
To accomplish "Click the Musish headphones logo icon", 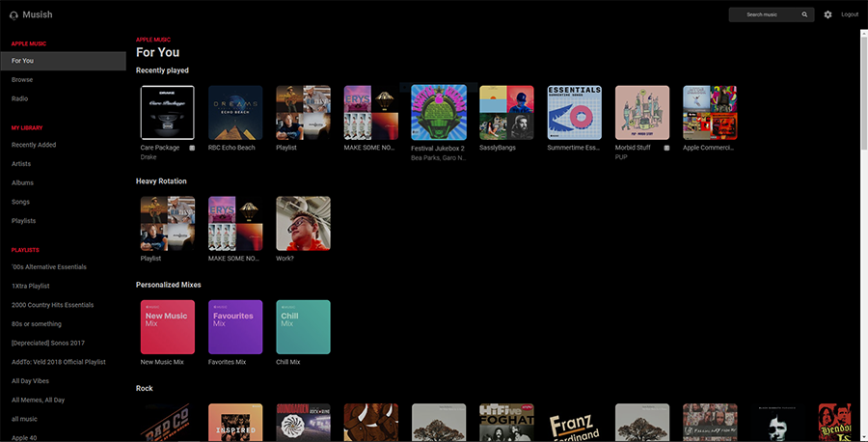I will (14, 15).
